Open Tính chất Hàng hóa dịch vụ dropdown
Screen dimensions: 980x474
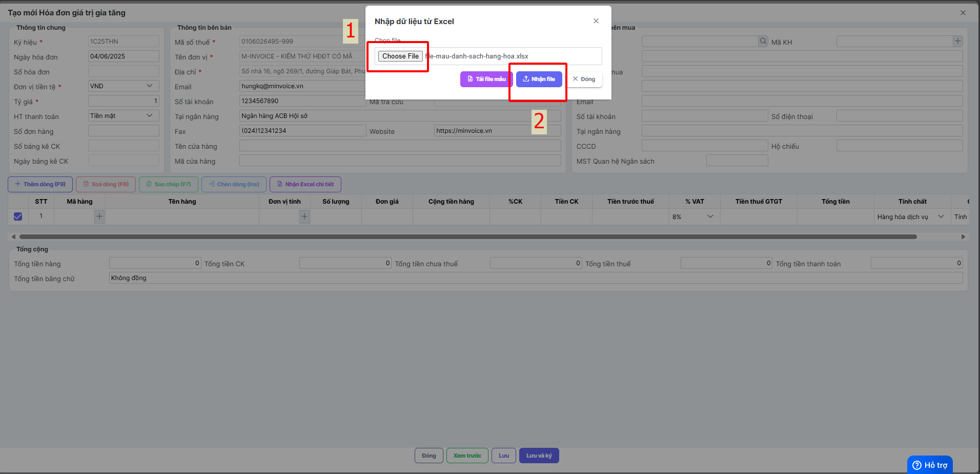(x=912, y=216)
